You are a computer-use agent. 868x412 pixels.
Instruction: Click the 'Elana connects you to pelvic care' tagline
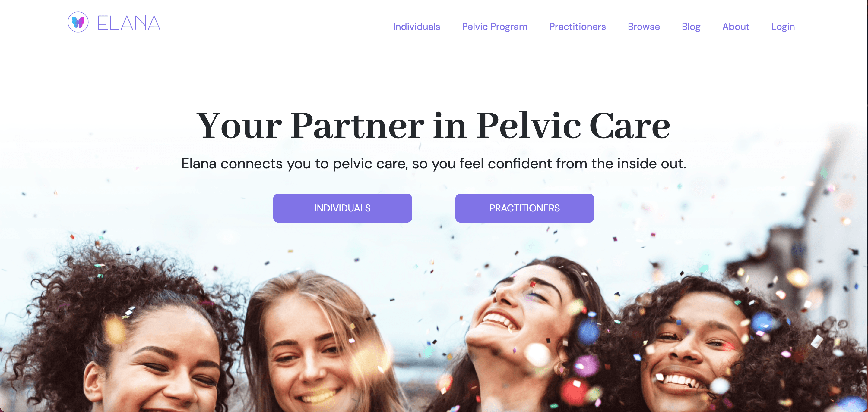tap(433, 164)
